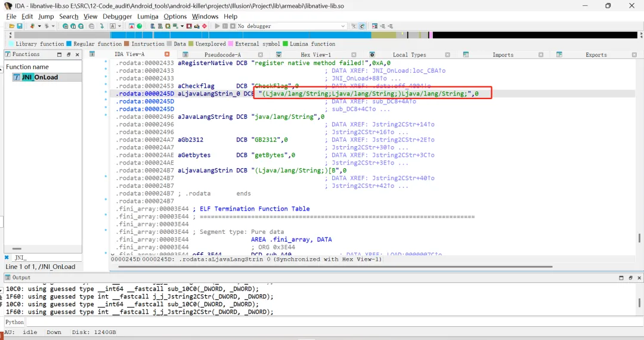Close the Imports tab
Image resolution: width=644 pixels, height=340 pixels.
541,55
